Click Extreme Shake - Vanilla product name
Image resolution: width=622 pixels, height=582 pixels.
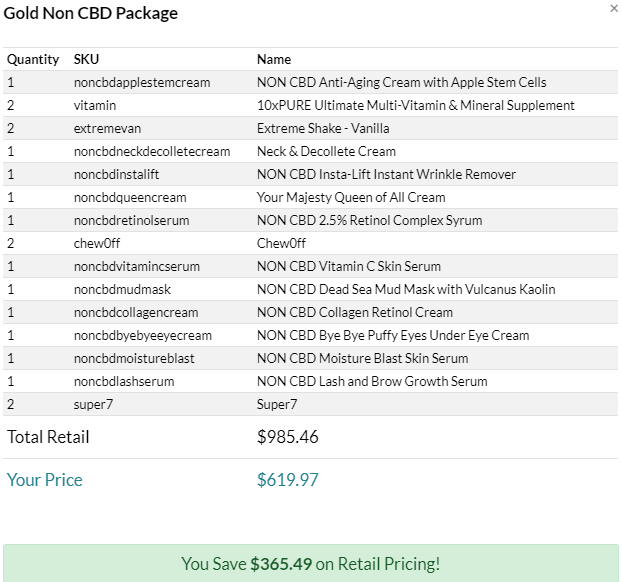point(323,129)
